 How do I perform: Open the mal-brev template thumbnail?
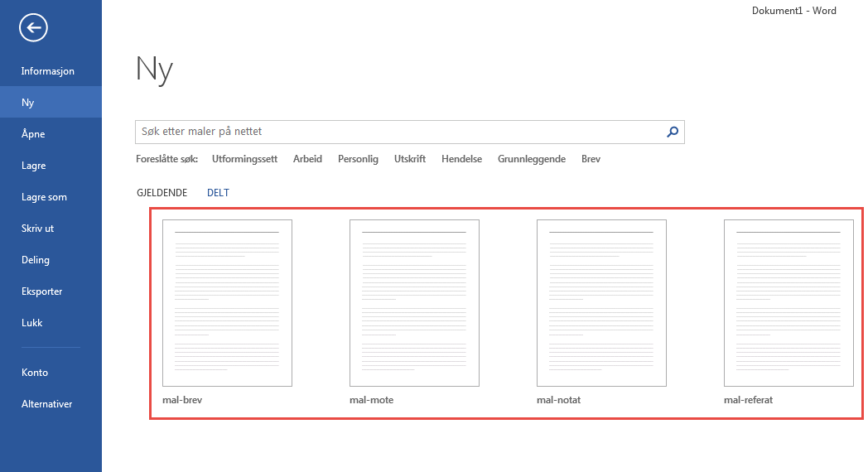(x=227, y=303)
